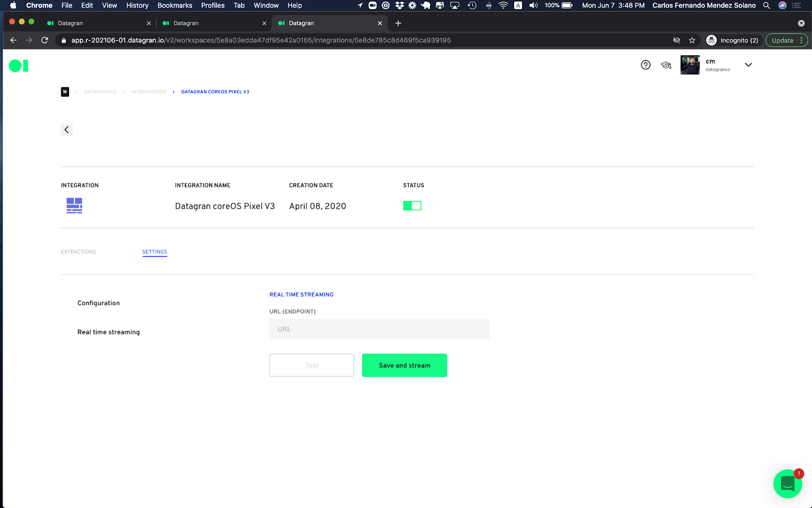Image resolution: width=812 pixels, height=508 pixels.
Task: Click the Siri menu bar icon
Action: pos(783,5)
